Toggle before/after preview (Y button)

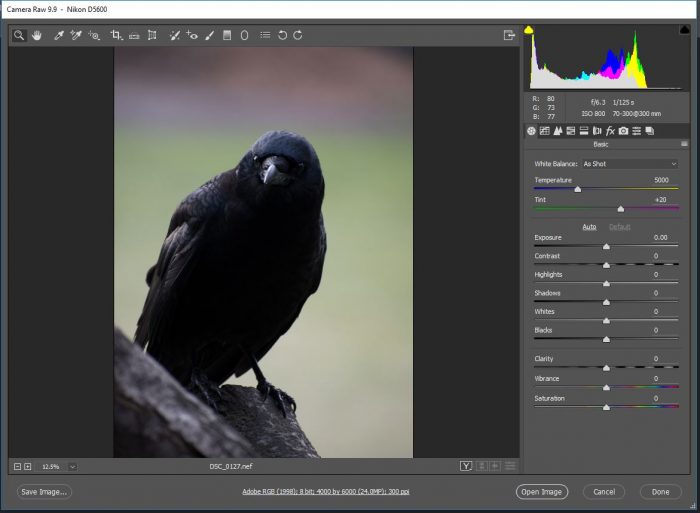tap(466, 466)
